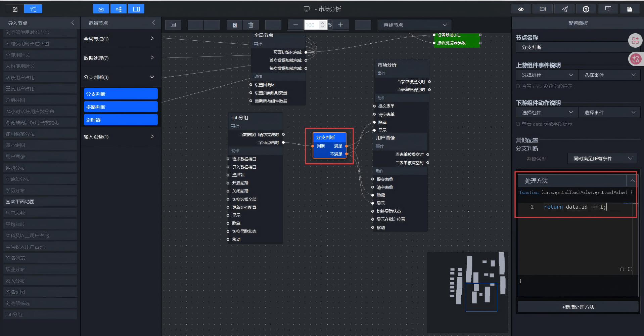Zoom out with the minus button
Image resolution: width=644 pixels, height=336 pixels.
click(x=295, y=25)
